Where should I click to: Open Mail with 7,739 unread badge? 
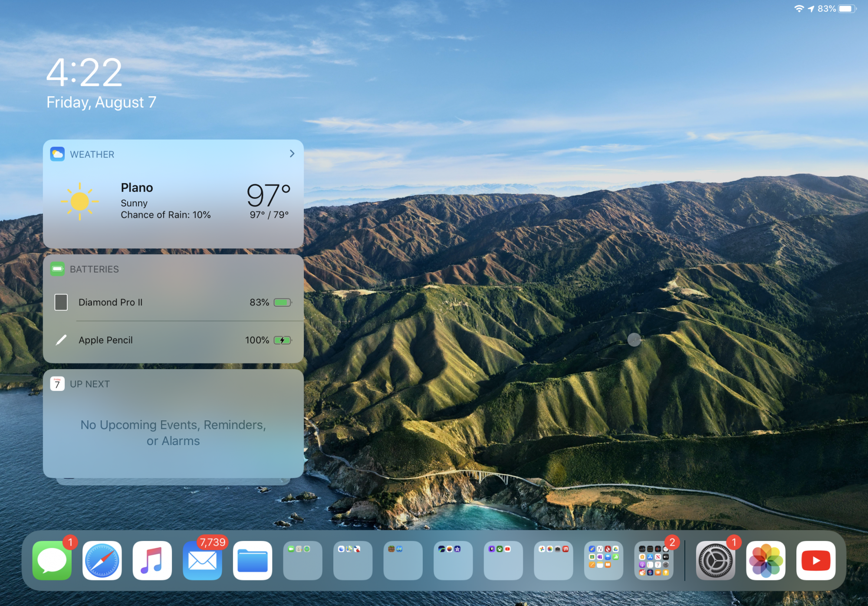coord(202,560)
